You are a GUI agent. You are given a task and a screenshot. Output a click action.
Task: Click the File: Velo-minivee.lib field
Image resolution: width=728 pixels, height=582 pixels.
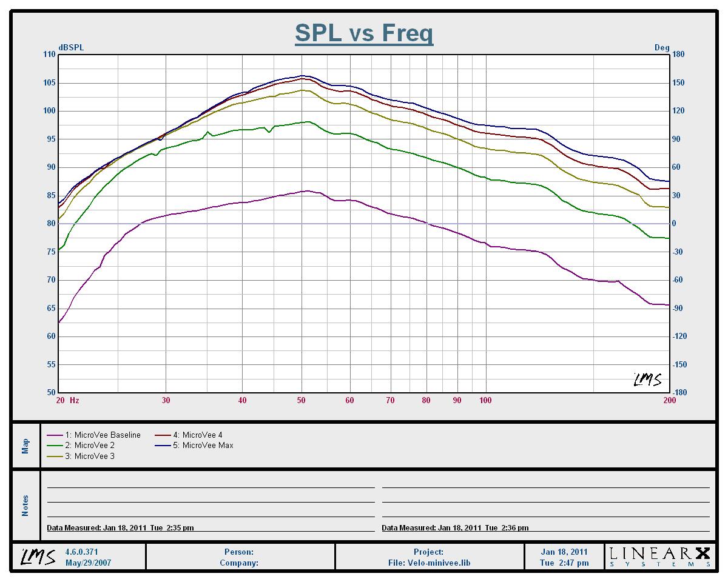(429, 562)
